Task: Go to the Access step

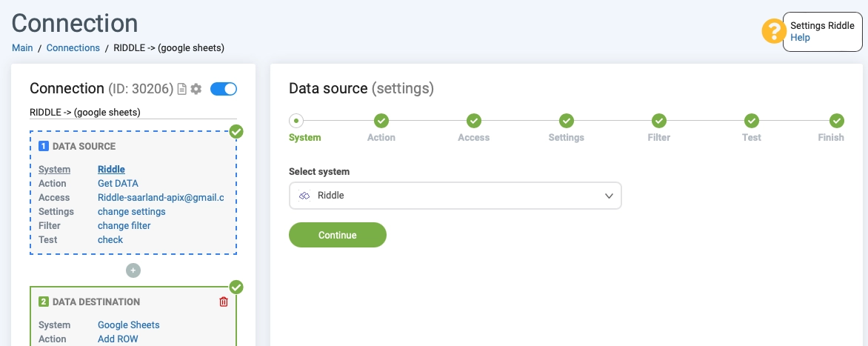Action: pos(473,137)
